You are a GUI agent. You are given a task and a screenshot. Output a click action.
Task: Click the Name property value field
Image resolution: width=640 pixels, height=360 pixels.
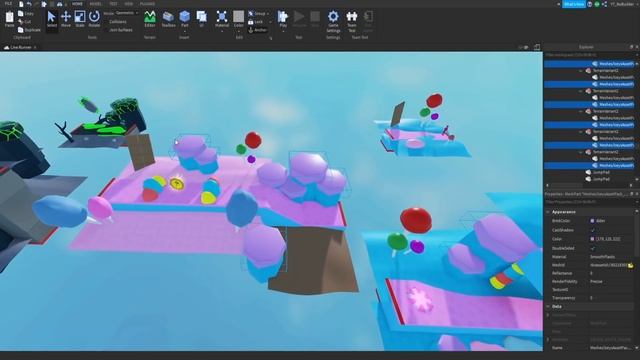(x=612, y=348)
